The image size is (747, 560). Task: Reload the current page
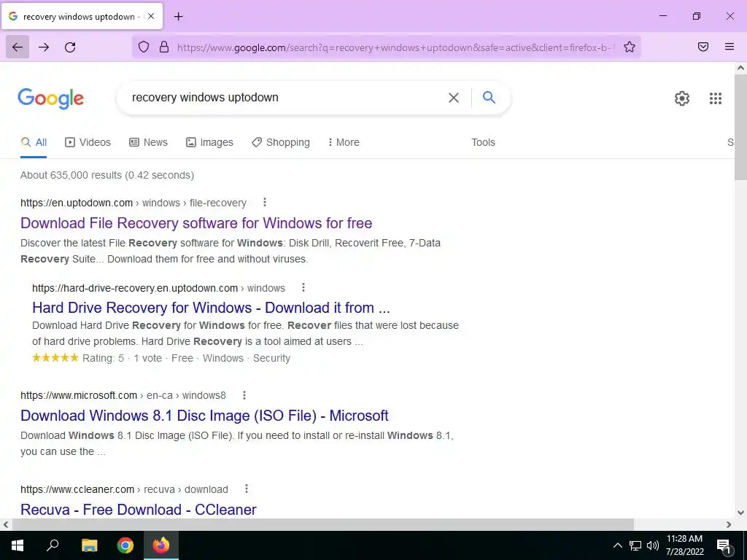[x=70, y=47]
